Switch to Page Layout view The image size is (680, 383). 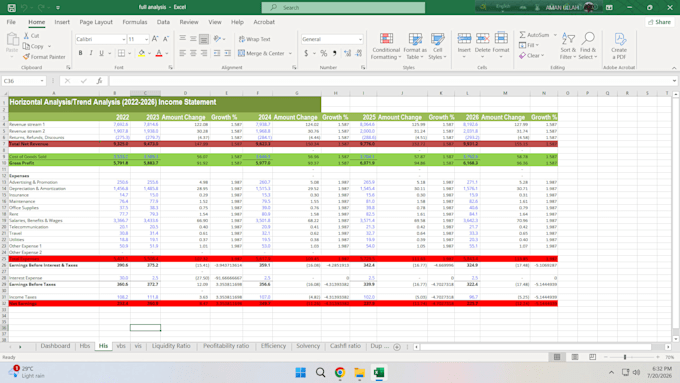pyautogui.click(x=575, y=357)
